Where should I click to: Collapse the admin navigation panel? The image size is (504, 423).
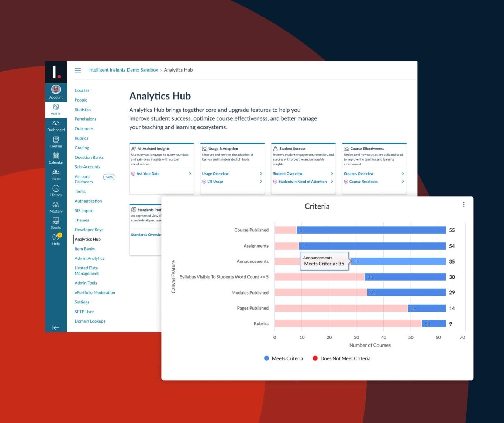(56, 328)
